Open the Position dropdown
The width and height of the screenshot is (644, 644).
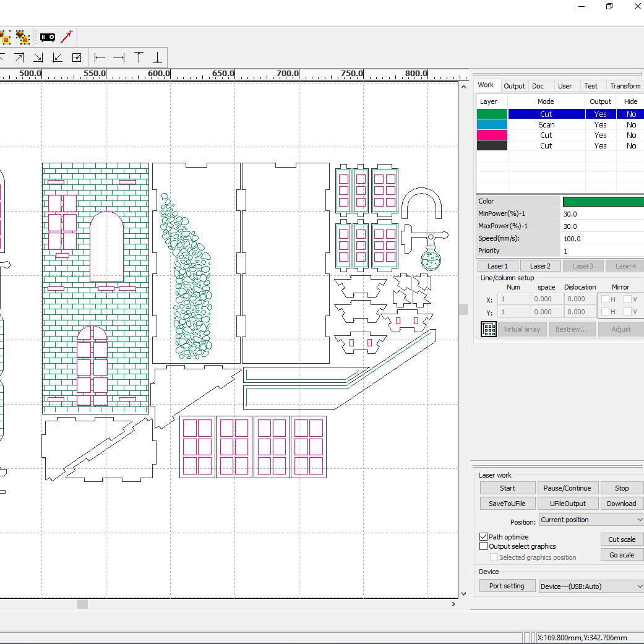coord(591,520)
